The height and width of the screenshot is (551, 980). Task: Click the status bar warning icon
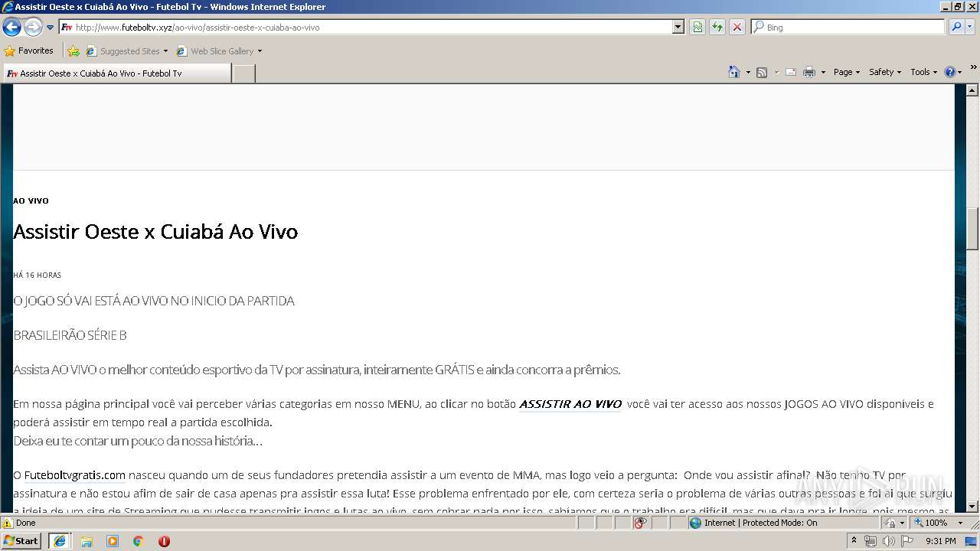[8, 523]
